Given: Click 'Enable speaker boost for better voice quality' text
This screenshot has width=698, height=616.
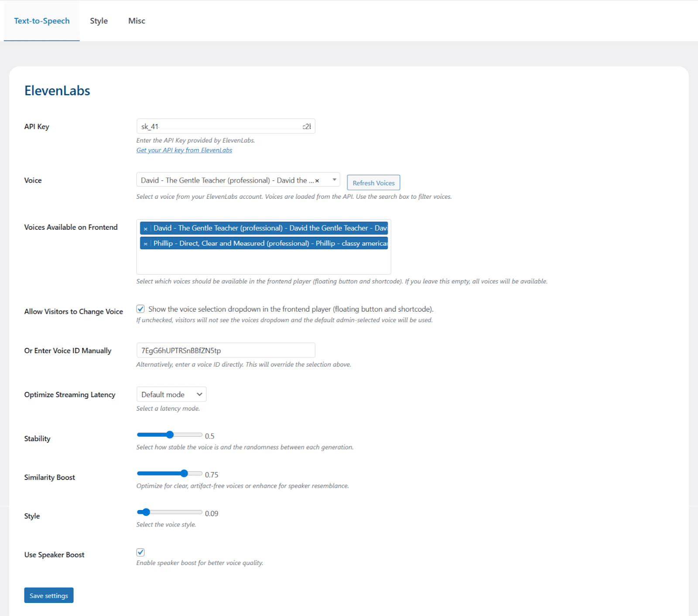Looking at the screenshot, I should [200, 563].
